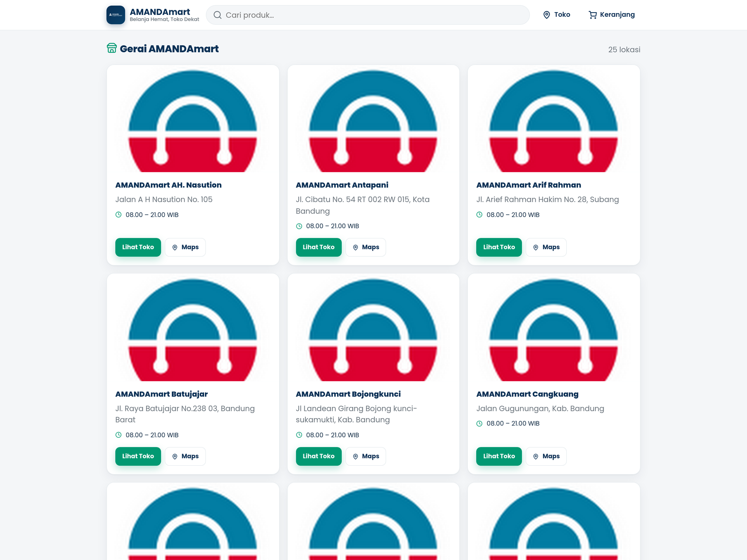
Task: Click the AMANDAmart logo icon in header
Action: coord(116,15)
